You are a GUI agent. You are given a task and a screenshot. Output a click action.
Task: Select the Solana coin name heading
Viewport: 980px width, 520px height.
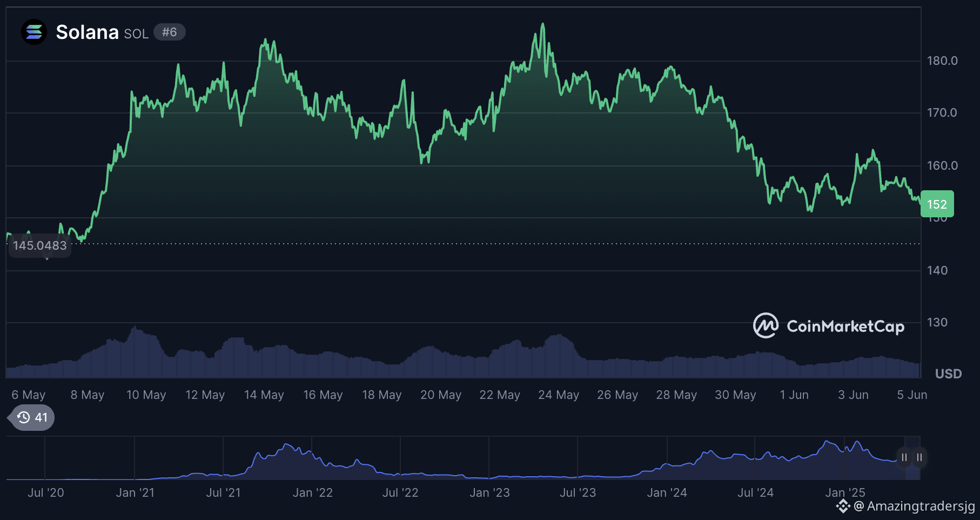pos(87,32)
